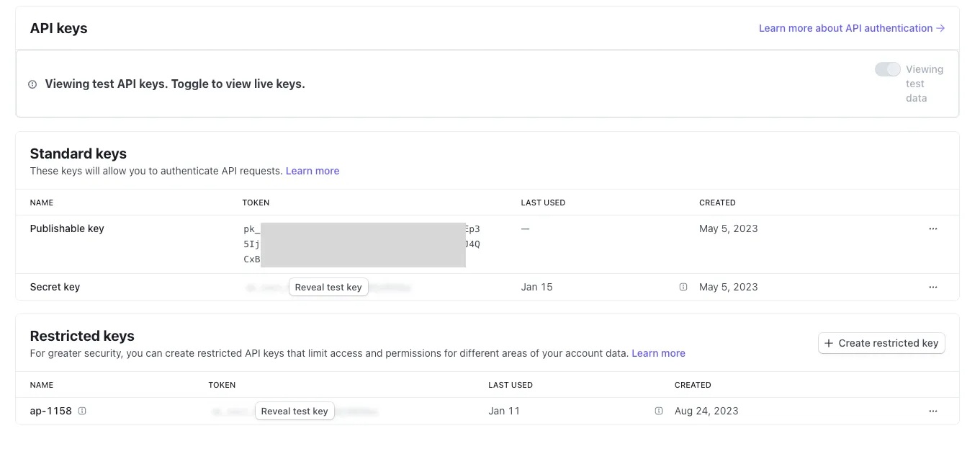Click the info icon beside Secret key's Jan 15 date
Image resolution: width=980 pixels, height=449 pixels.
click(683, 287)
